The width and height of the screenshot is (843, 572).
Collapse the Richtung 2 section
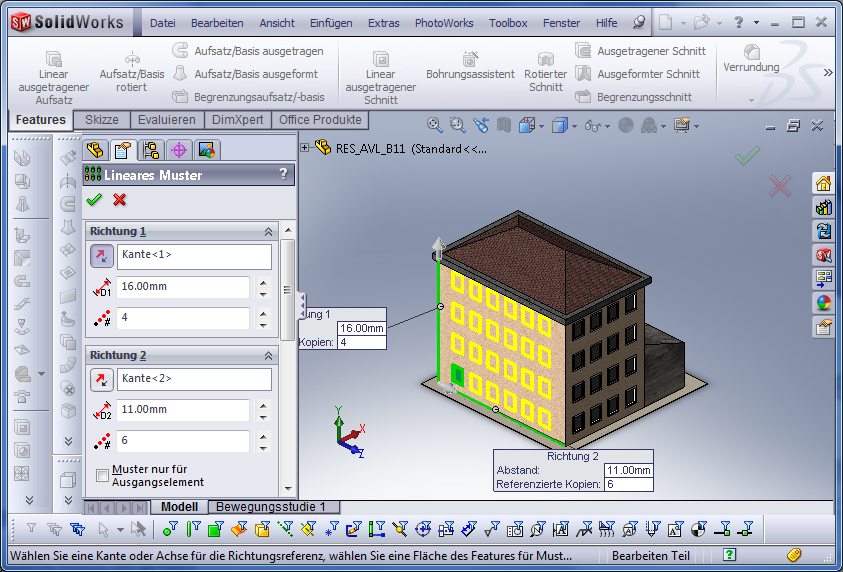pyautogui.click(x=268, y=355)
